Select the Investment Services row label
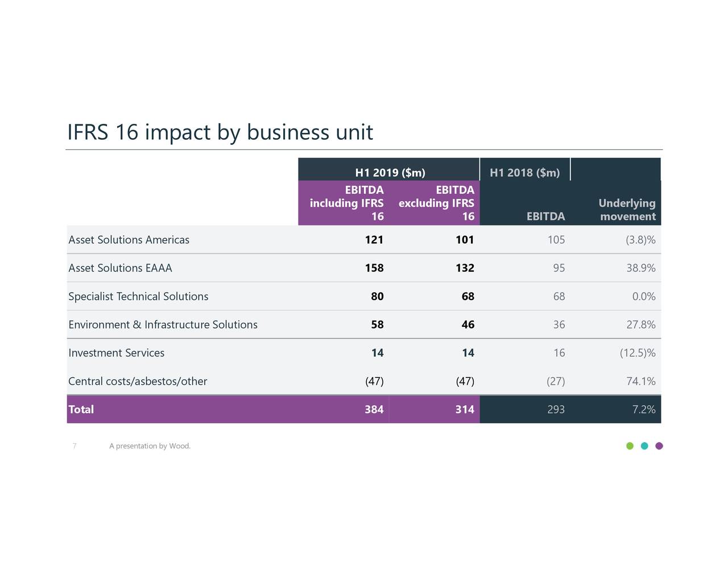This screenshot has height=562, width=728. click(x=116, y=352)
